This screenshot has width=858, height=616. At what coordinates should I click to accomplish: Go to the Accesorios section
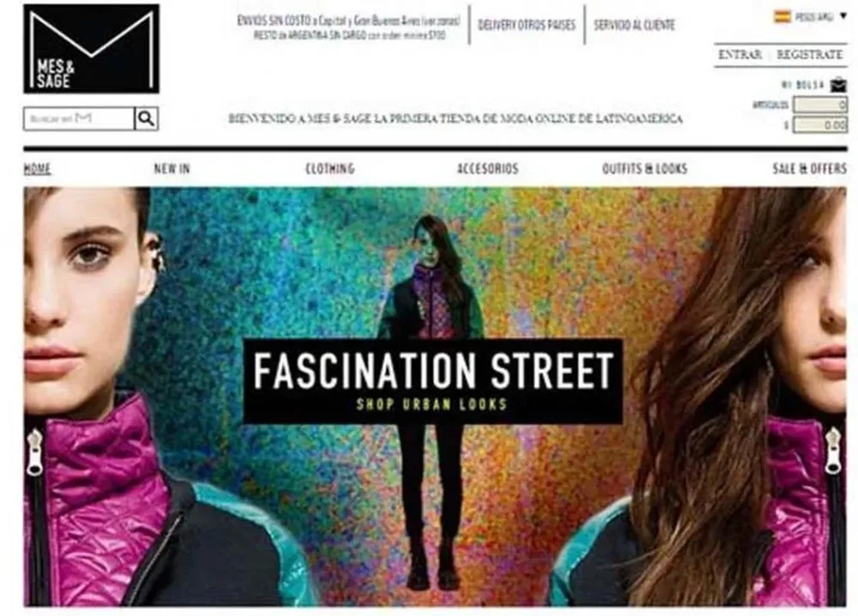click(x=487, y=168)
